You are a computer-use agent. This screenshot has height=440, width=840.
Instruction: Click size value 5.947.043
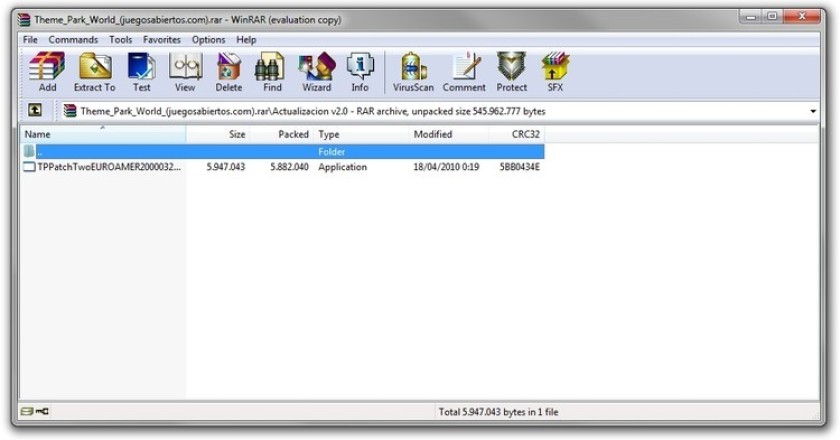point(226,167)
